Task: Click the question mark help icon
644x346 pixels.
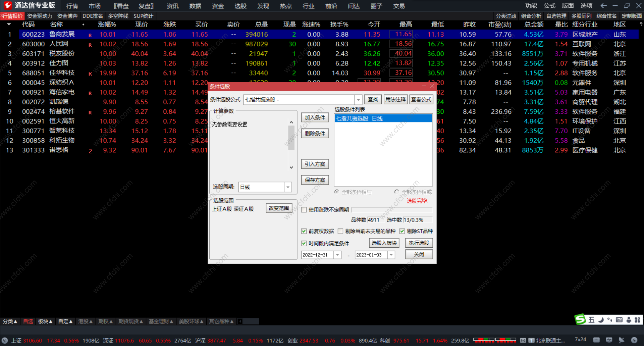Action: pyautogui.click(x=641, y=24)
